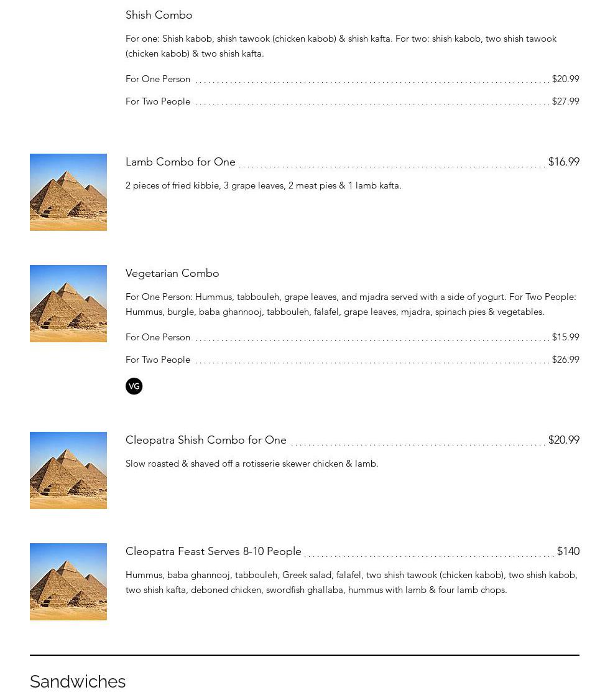Click the slow roasted rotisserie description
The image size is (600, 700).
[x=252, y=464]
